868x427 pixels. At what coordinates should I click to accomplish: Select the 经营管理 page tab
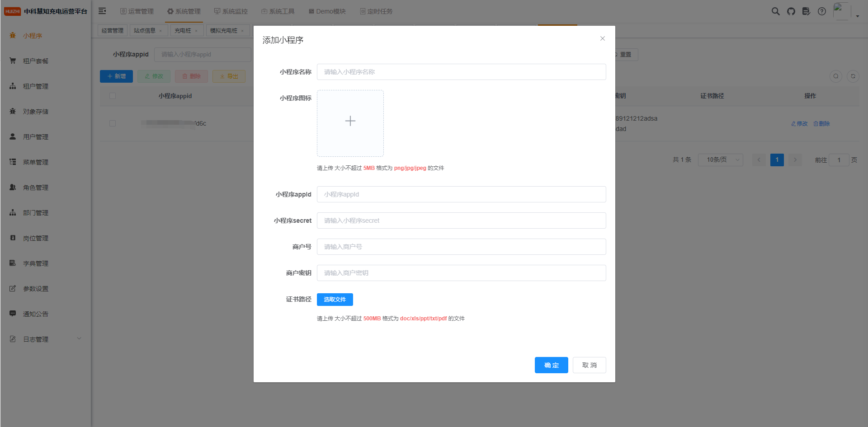pos(113,31)
